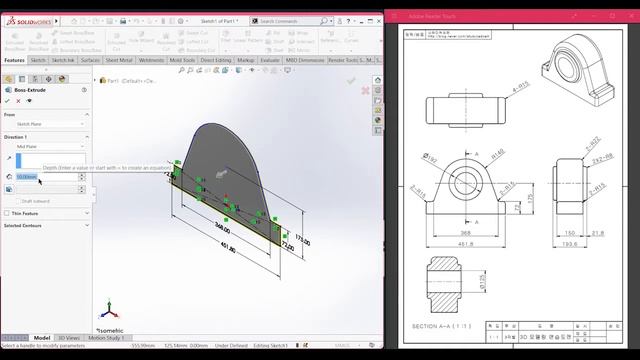Switch to the Motion Study 1 tab

coord(105,338)
